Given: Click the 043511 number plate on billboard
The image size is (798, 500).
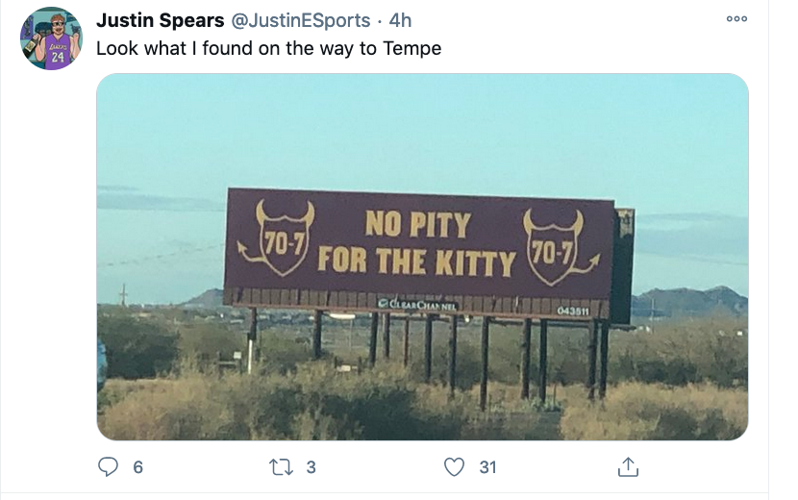Looking at the screenshot, I should (573, 311).
